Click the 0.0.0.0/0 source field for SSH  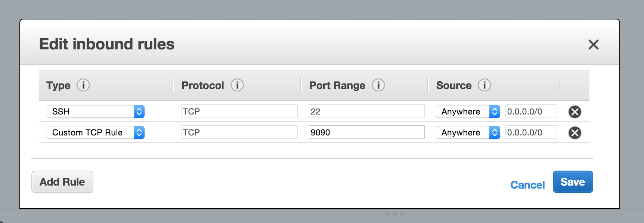click(531, 111)
